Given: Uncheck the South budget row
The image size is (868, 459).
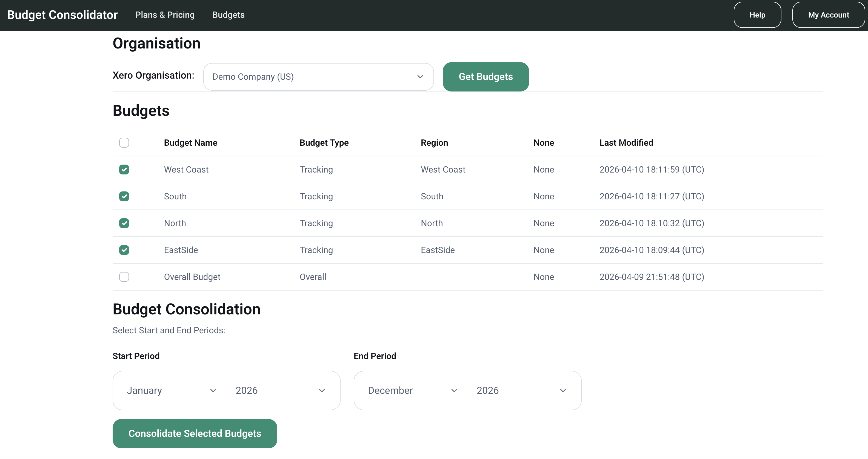Looking at the screenshot, I should [x=124, y=196].
